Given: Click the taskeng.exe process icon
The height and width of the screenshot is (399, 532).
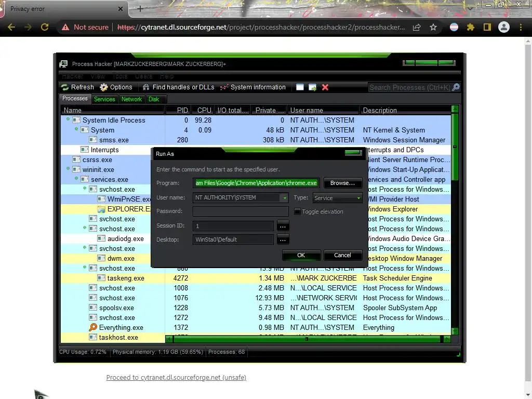Looking at the screenshot, I should pyautogui.click(x=101, y=278).
